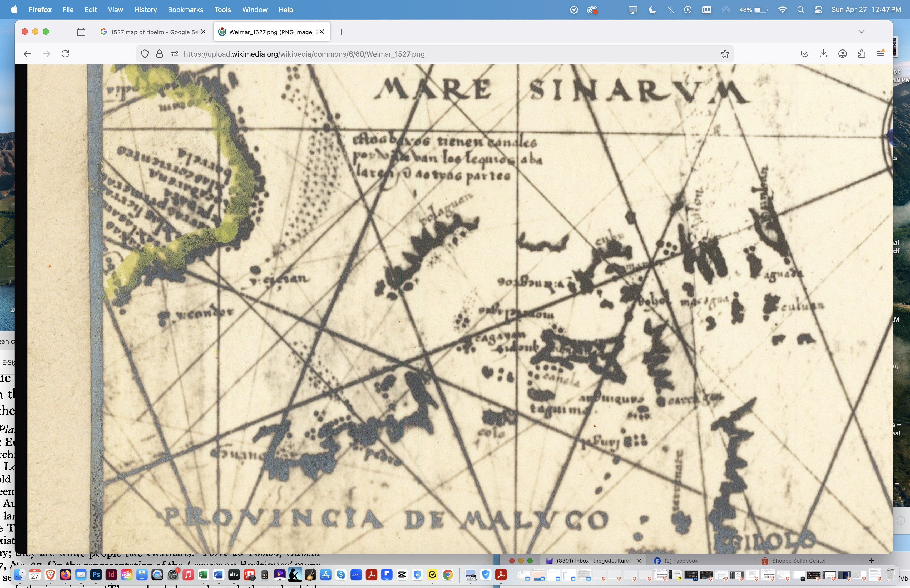Viewport: 910px width, 588px height.
Task: Open the Firefox application menu in menu bar
Action: coord(40,9)
